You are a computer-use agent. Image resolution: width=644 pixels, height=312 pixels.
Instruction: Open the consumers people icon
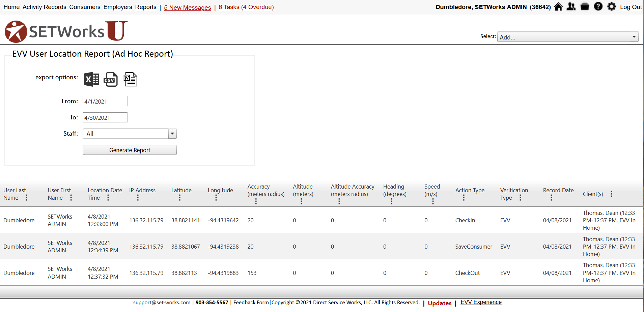click(x=571, y=7)
